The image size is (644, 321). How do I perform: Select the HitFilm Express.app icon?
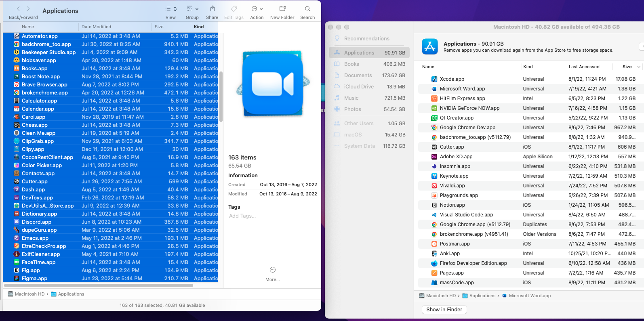click(x=434, y=99)
